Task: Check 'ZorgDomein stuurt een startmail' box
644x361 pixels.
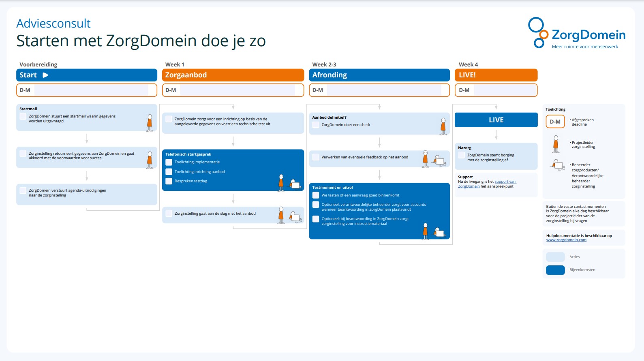Action: tap(23, 116)
